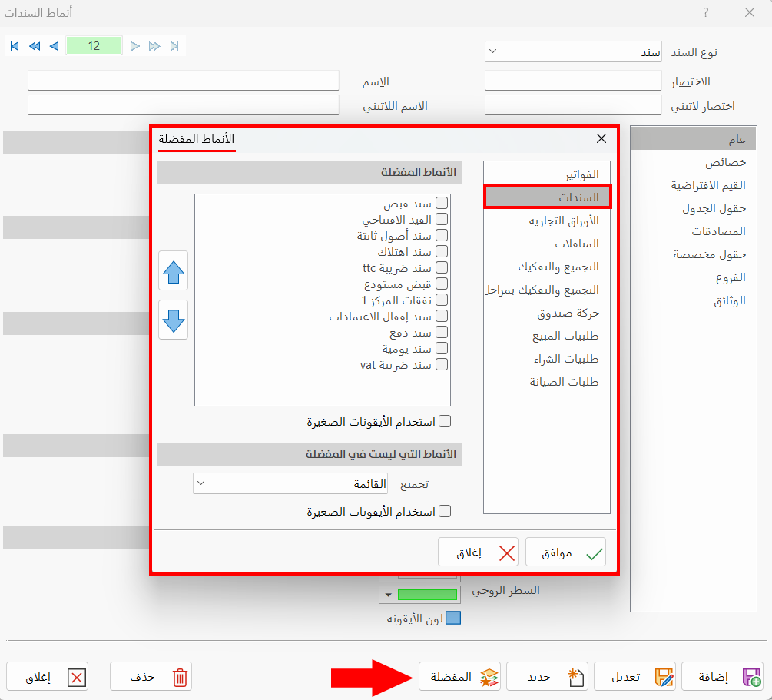Image resolution: width=772 pixels, height=700 pixels.
Task: Jump back with the double-left rewind icon
Action: click(35, 46)
